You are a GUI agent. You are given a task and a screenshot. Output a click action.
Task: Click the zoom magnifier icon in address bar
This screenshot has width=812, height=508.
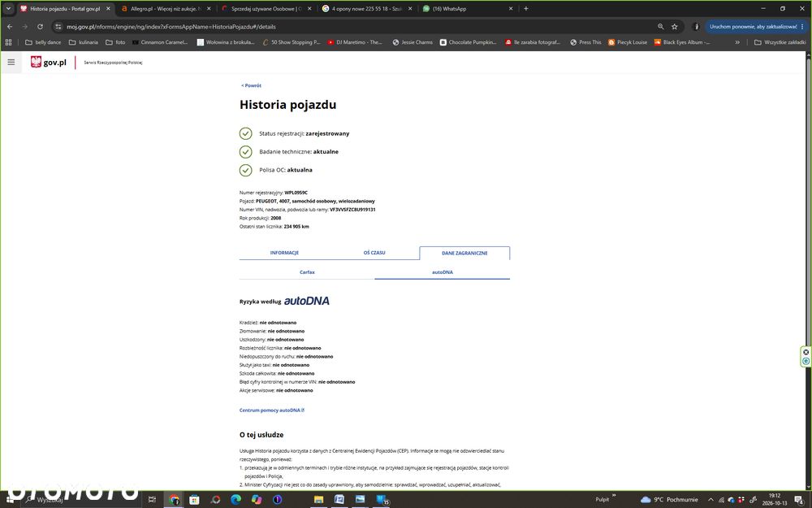(x=660, y=27)
